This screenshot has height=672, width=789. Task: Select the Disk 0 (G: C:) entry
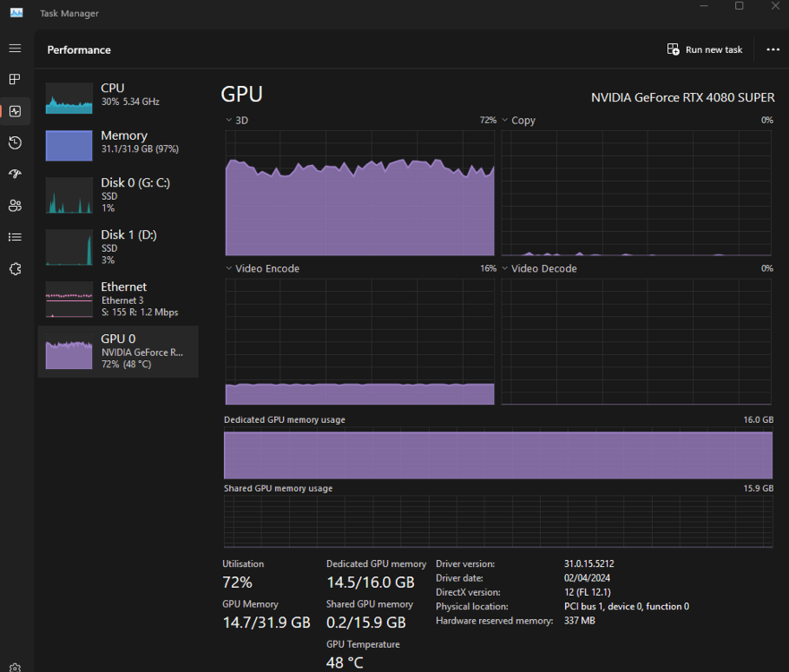pyautogui.click(x=116, y=195)
